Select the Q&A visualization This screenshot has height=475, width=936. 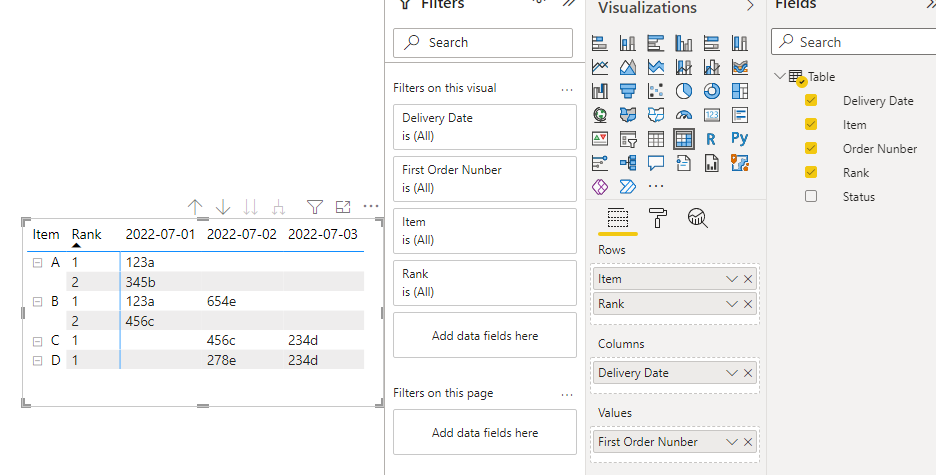coord(655,163)
